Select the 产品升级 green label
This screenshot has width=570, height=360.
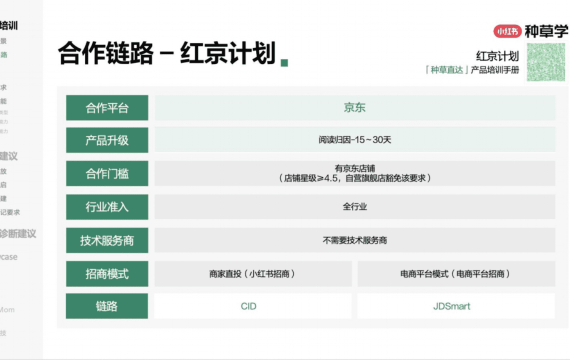[x=107, y=140]
